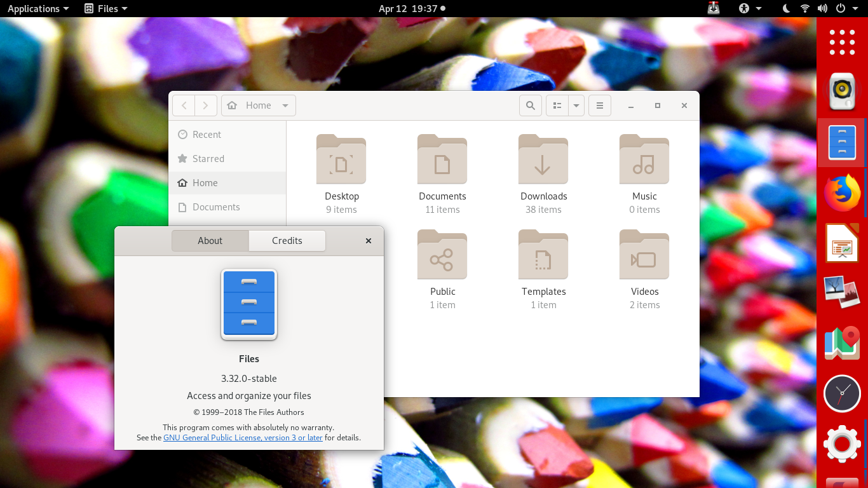This screenshot has width=868, height=488.
Task: Follow the GNU General Public License link
Action: 243,437
